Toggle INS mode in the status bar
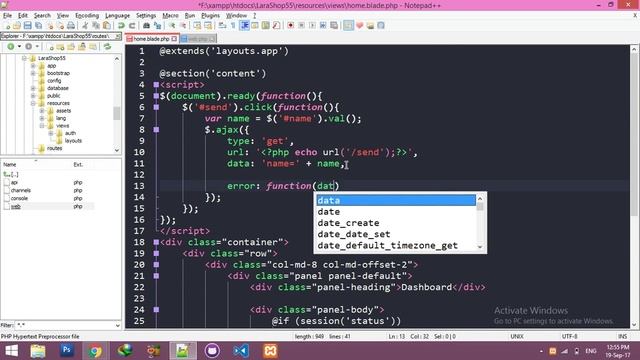Image resolution: width=640 pixels, height=360 pixels. pyautogui.click(x=622, y=336)
